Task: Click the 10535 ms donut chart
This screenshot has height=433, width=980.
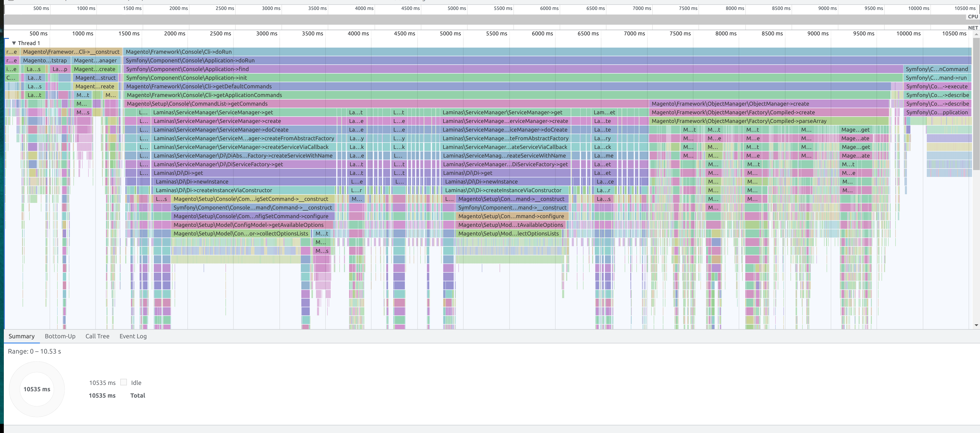Action: click(37, 389)
